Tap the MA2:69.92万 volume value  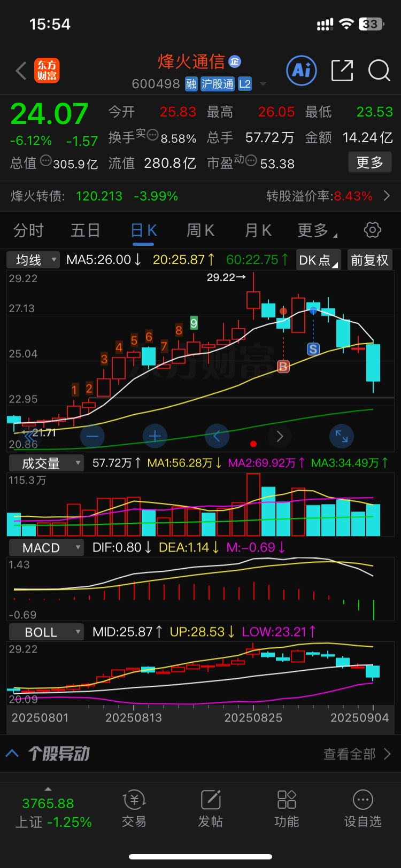coord(267,463)
